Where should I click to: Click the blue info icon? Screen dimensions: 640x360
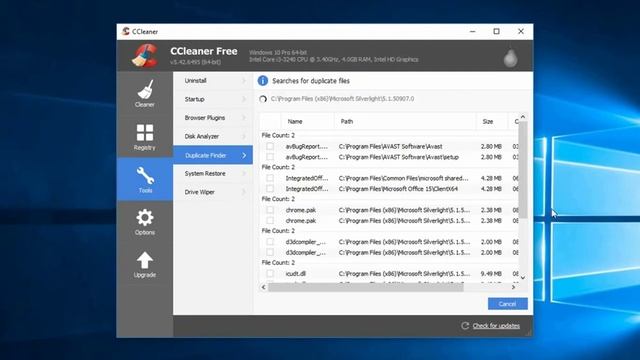pos(262,81)
